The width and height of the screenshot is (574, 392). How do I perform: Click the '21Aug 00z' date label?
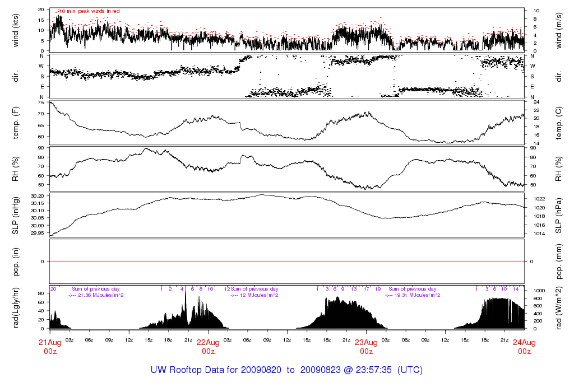coord(50,347)
